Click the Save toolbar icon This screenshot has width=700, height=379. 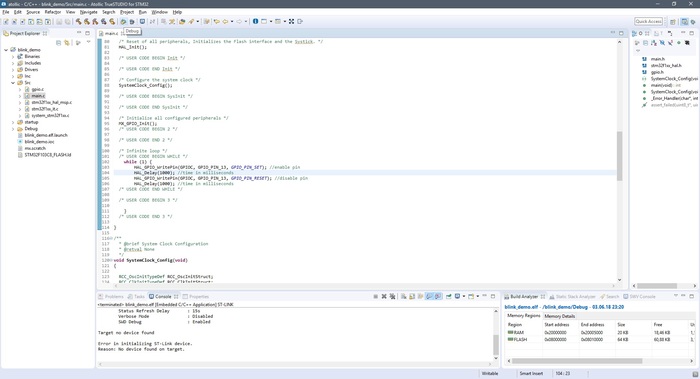click(58, 21)
